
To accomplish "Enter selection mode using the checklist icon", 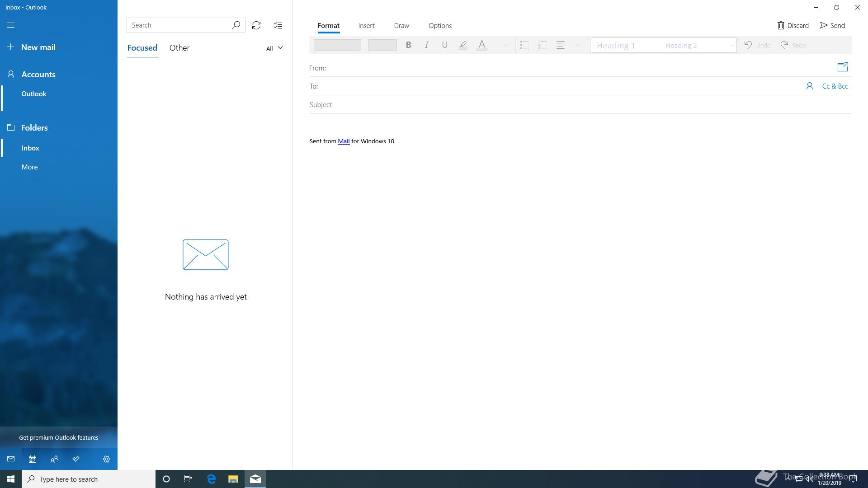I will pos(278,25).
